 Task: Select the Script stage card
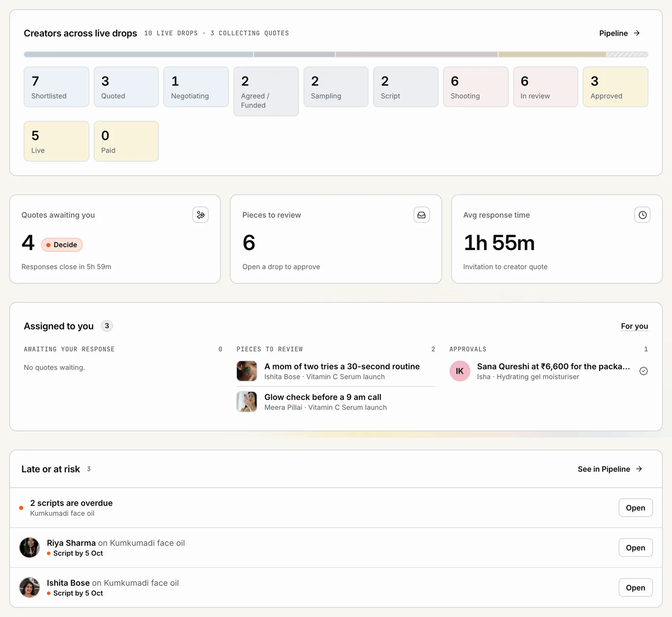point(406,87)
